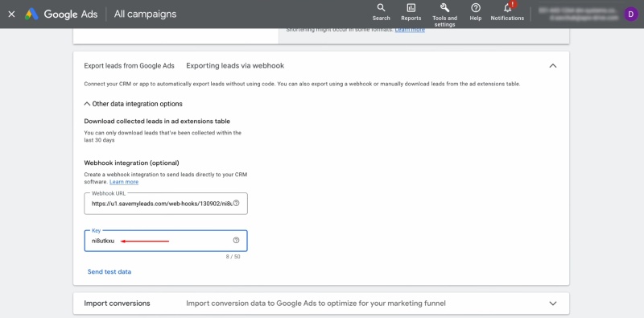Image resolution: width=644 pixels, height=318 pixels.
Task: Click the Exporting leads via webhook text
Action: tap(235, 66)
